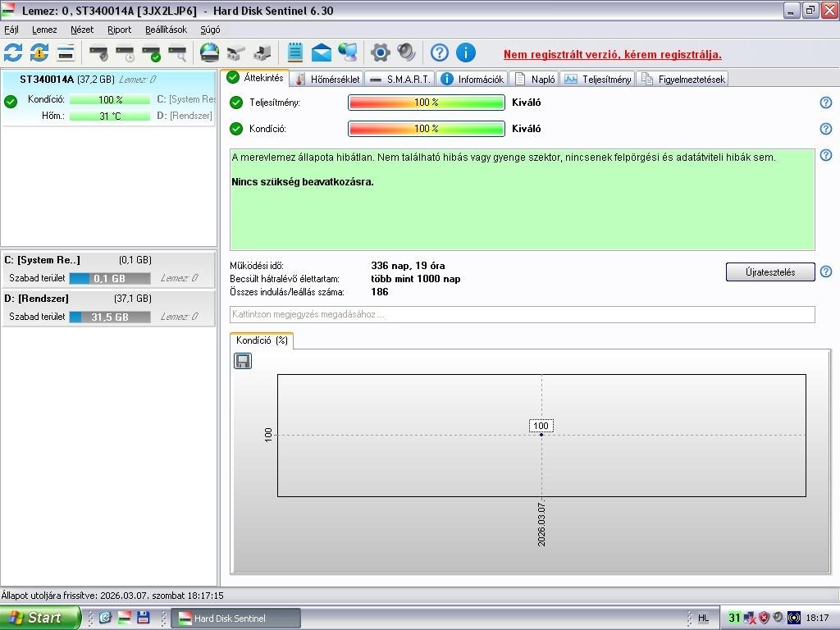This screenshot has width=840, height=630.
Task: Open the Lemez menu
Action: tap(44, 30)
